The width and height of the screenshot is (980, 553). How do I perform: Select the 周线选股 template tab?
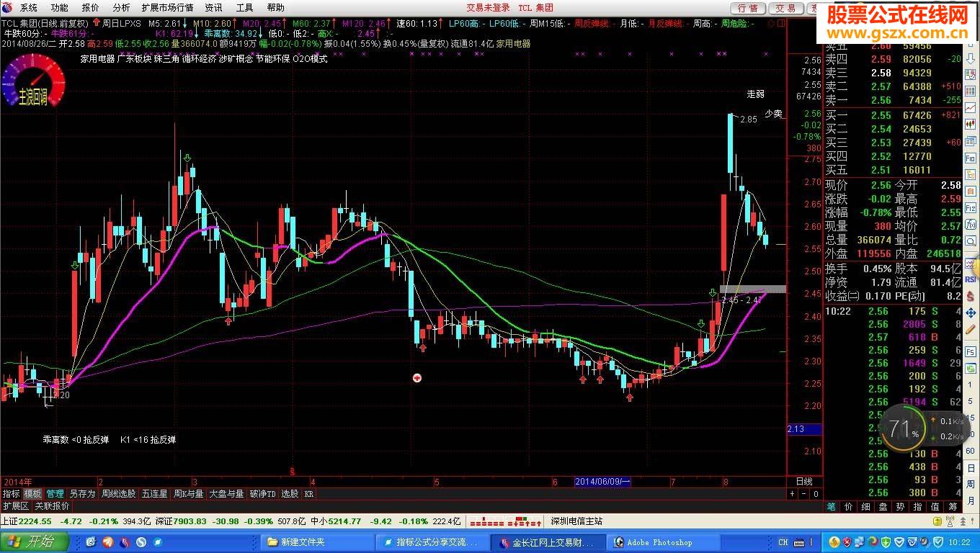(x=118, y=494)
